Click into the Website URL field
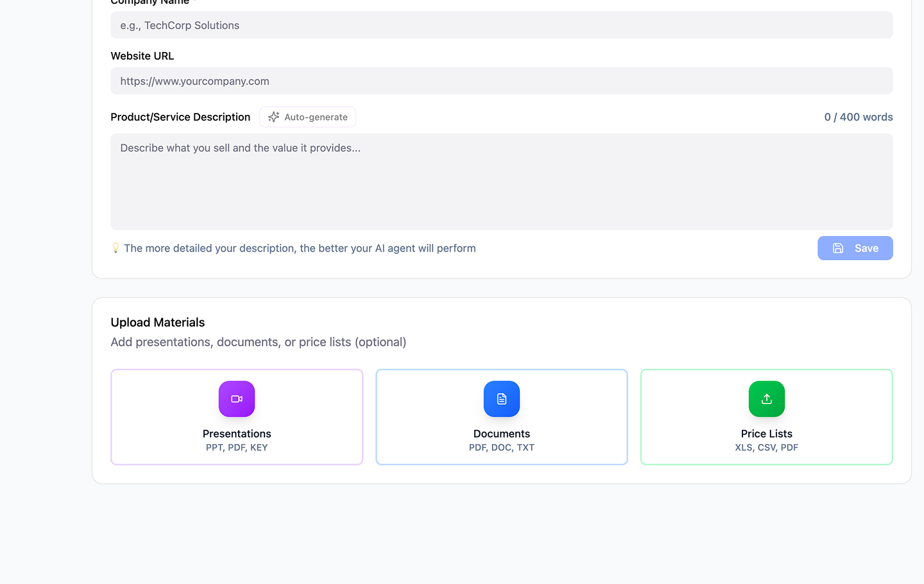This screenshot has width=924, height=584. point(501,81)
